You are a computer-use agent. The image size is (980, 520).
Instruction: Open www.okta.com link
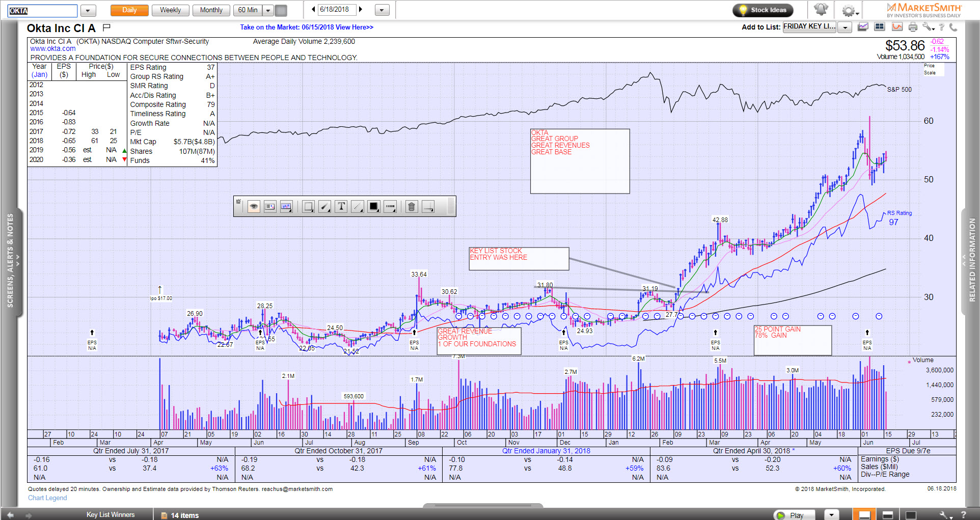coord(53,49)
